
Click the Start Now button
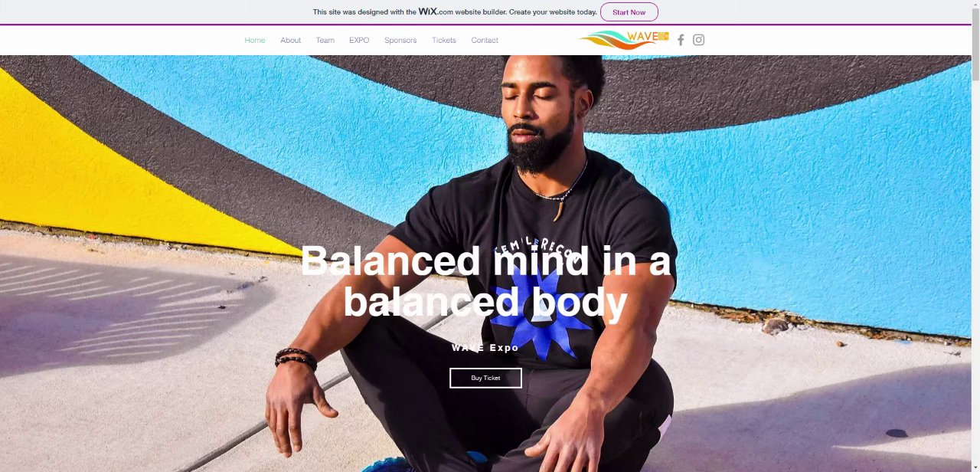point(629,12)
